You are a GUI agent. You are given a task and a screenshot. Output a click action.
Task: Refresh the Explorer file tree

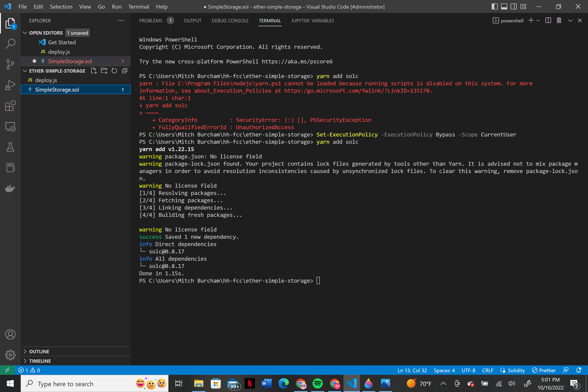[114, 71]
